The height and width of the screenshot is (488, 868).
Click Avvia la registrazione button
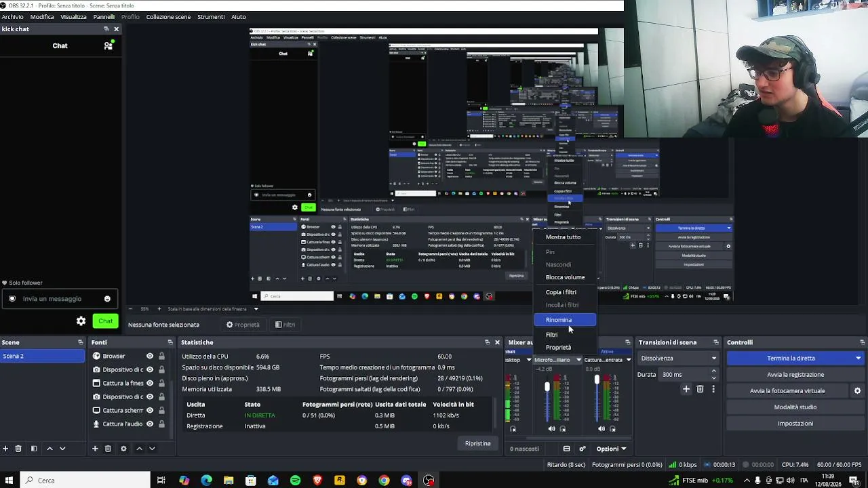coord(795,374)
